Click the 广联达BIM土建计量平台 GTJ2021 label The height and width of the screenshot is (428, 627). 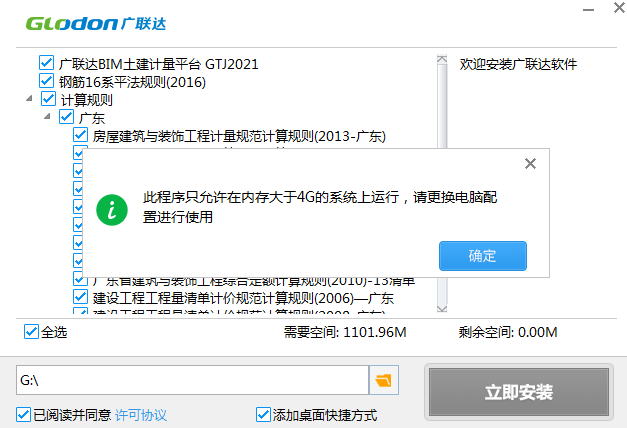[159, 64]
